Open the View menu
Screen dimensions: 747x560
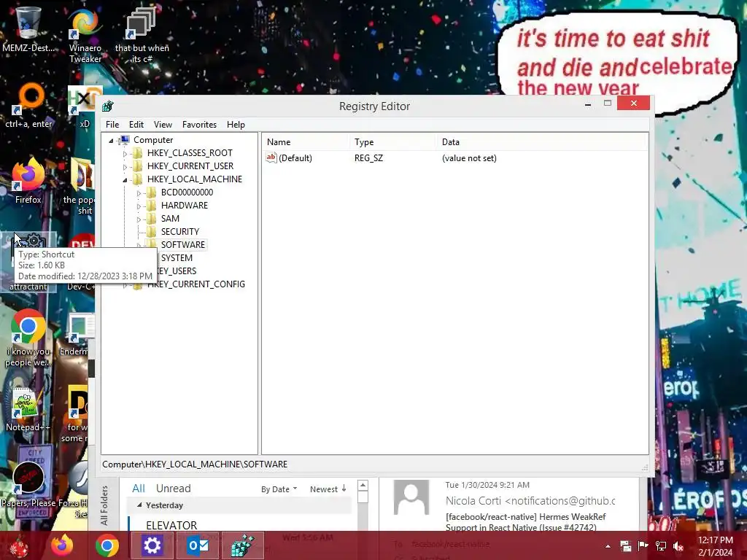pyautogui.click(x=163, y=124)
